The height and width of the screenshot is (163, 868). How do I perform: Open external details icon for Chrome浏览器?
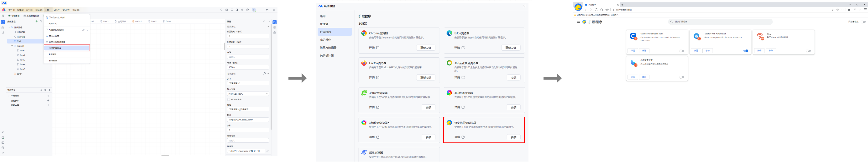point(378,48)
